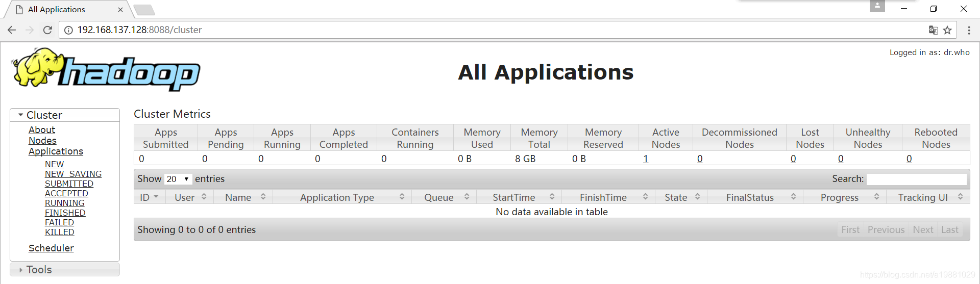Click the site information icon in address bar
This screenshot has height=284, width=980.
pyautogui.click(x=68, y=30)
